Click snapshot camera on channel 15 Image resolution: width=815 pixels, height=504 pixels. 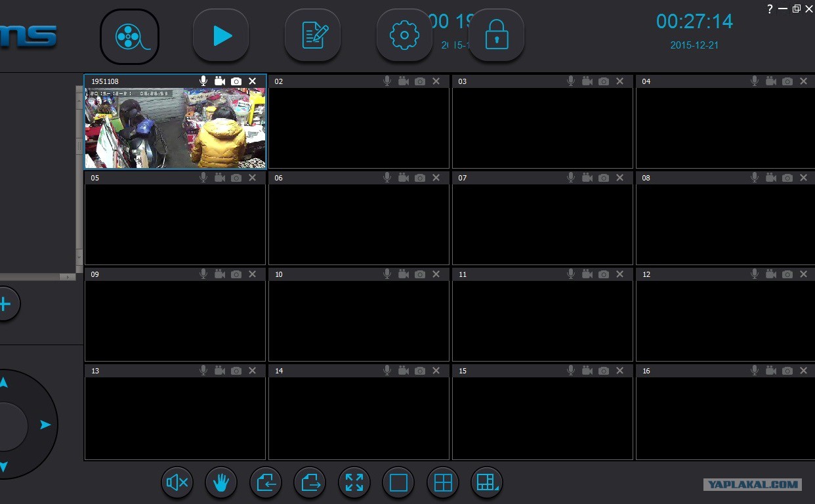pyautogui.click(x=604, y=371)
